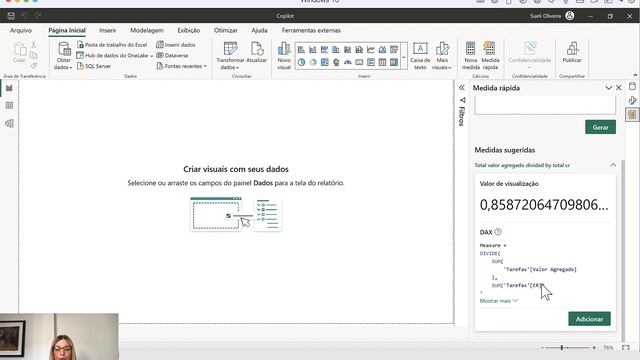Click the DAX help question mark icon
640x360 pixels.
498,232
